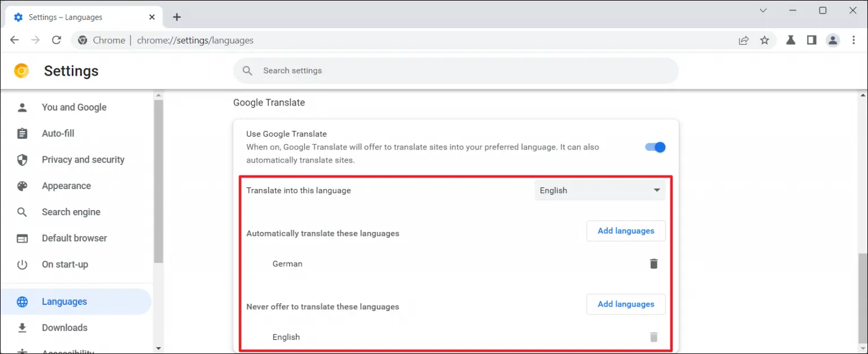
Task: Open the Translate into this language dropdown
Action: [600, 190]
